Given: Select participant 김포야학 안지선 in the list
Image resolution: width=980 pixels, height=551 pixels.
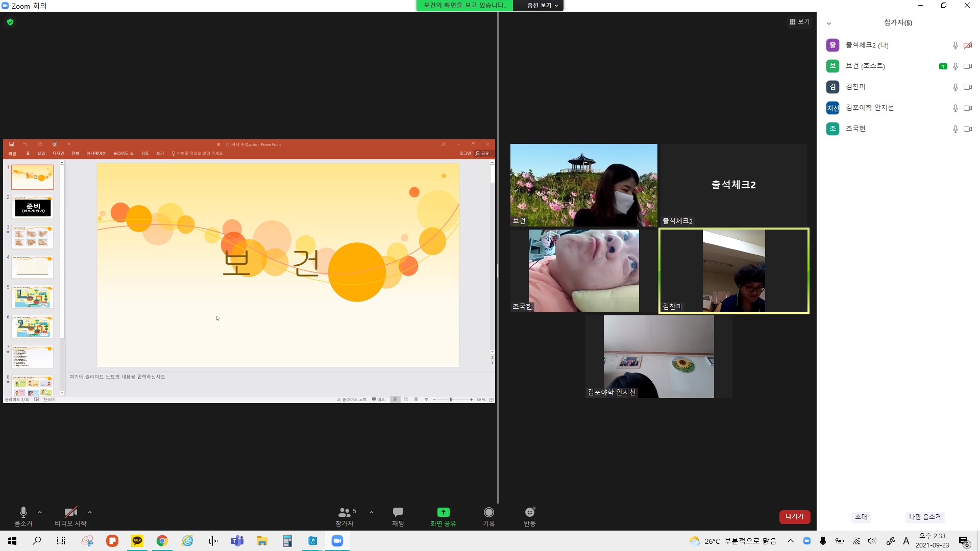Looking at the screenshot, I should click(x=898, y=108).
